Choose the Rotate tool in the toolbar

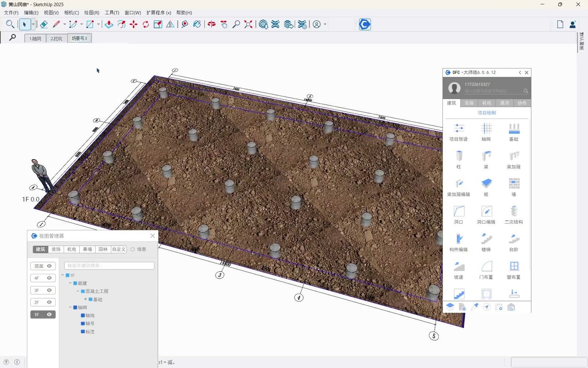click(146, 24)
